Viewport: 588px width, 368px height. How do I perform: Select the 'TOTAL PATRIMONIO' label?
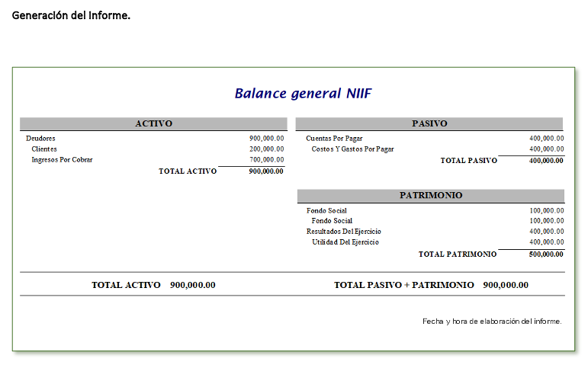coord(458,254)
